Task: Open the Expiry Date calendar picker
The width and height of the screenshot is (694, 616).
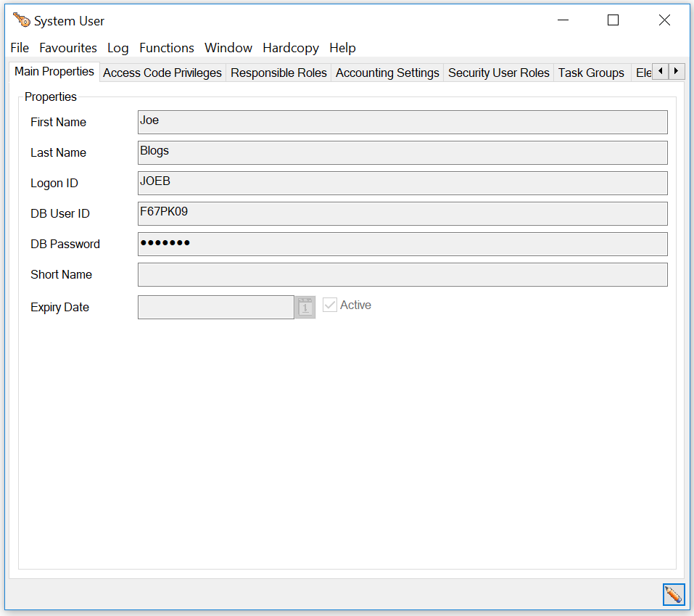Action: click(x=305, y=307)
